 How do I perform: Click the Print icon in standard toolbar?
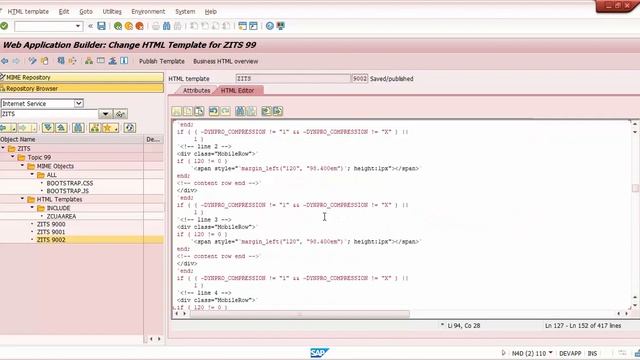coord(156,26)
